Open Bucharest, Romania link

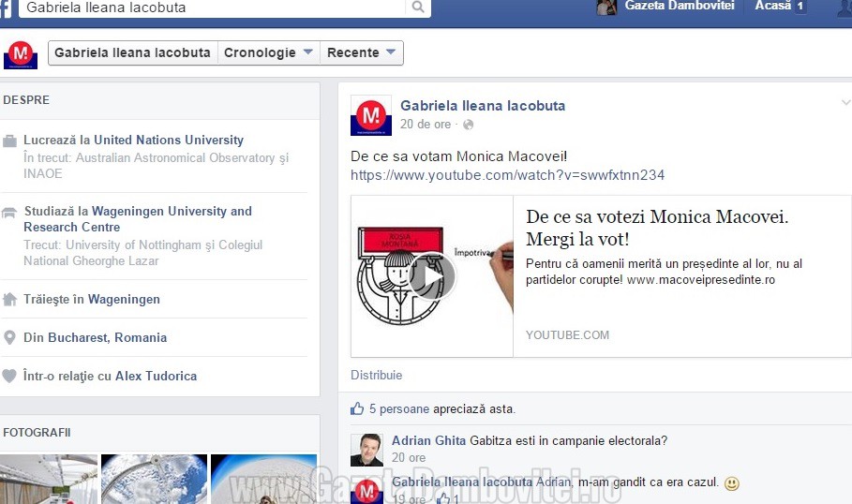(x=108, y=338)
